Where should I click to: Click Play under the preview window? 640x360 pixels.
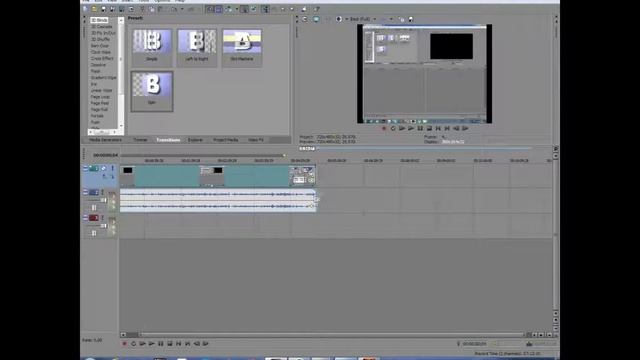(411, 129)
